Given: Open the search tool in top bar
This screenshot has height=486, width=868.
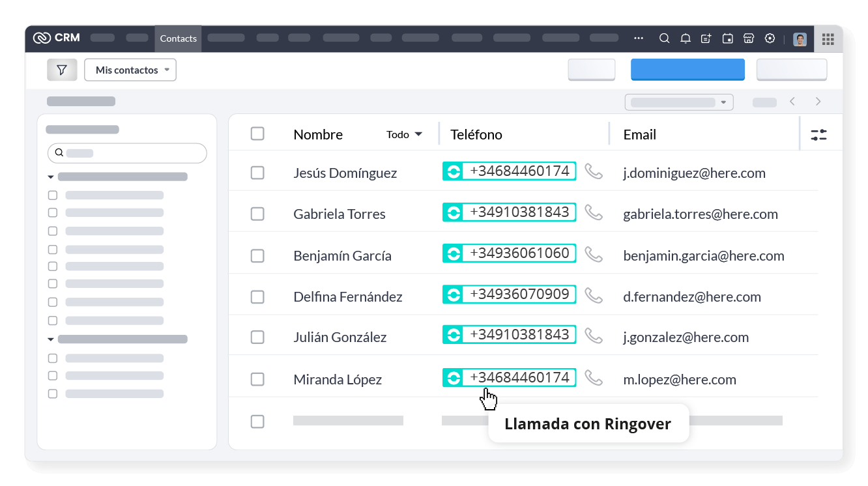Looking at the screenshot, I should pyautogui.click(x=664, y=38).
